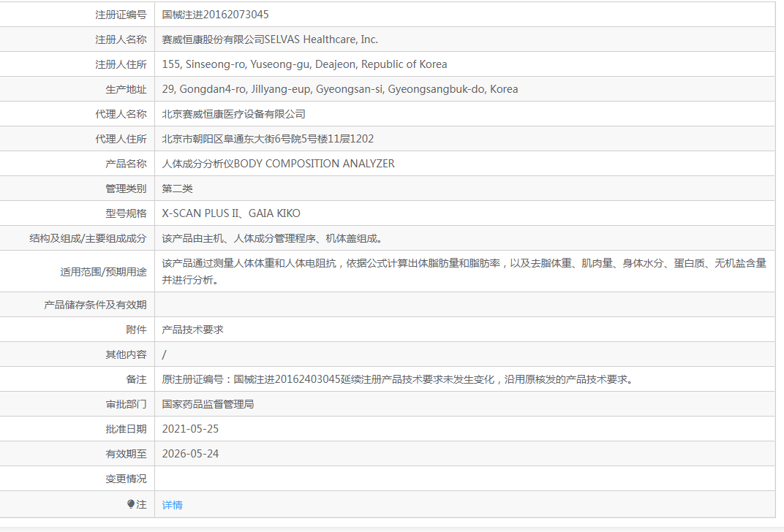This screenshot has height=532, width=784.
Task: Select the registrant address in Yuseong-gu, Deajeon
Action: [304, 64]
